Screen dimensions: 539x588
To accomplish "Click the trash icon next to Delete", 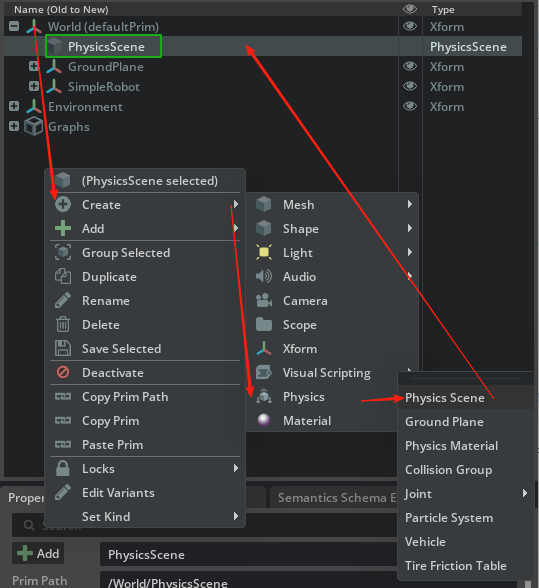I will (x=63, y=324).
